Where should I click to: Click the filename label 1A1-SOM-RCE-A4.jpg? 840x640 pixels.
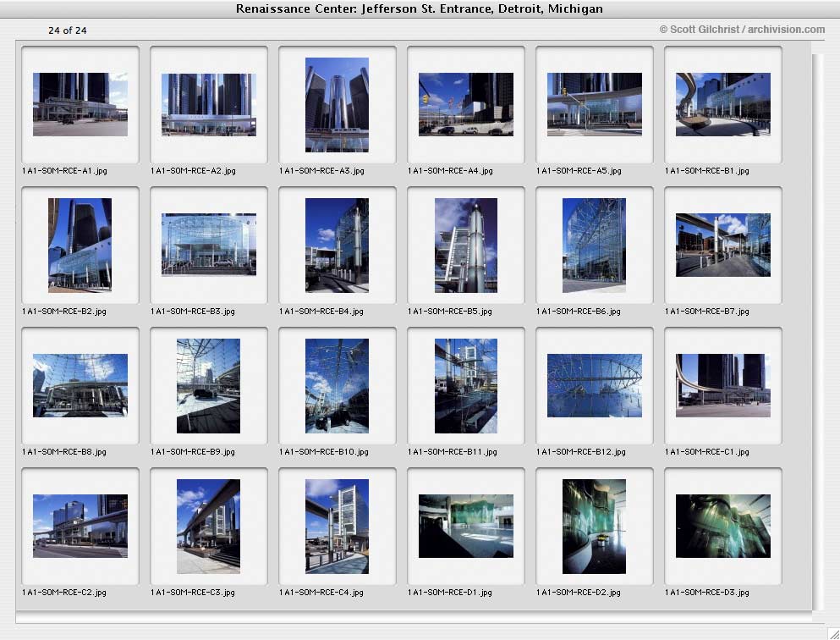click(451, 171)
